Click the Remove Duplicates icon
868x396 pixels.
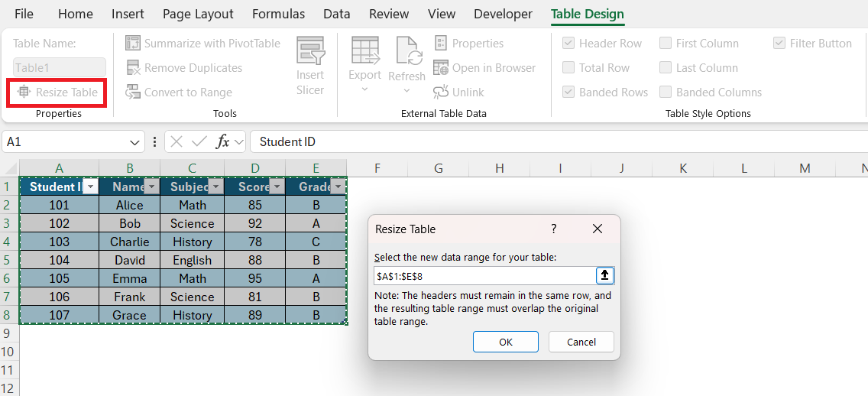pos(133,67)
